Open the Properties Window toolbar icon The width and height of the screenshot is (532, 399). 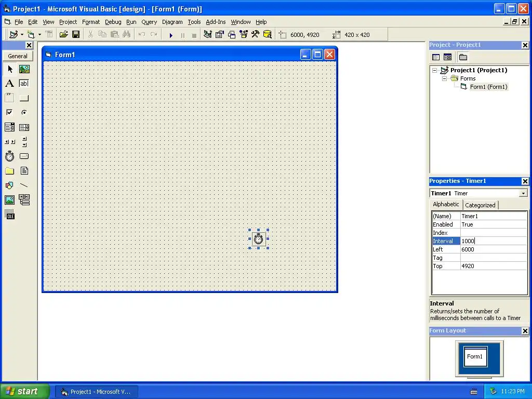(220, 35)
